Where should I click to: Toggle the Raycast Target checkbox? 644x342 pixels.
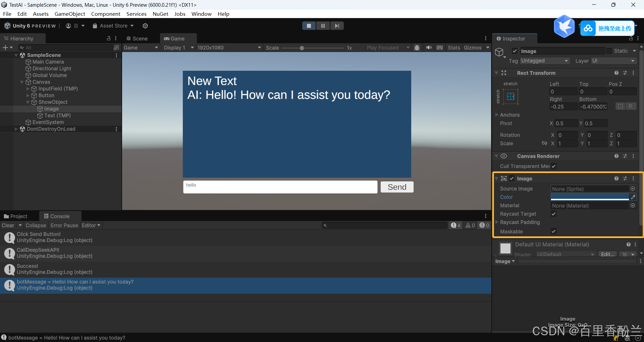(x=553, y=214)
